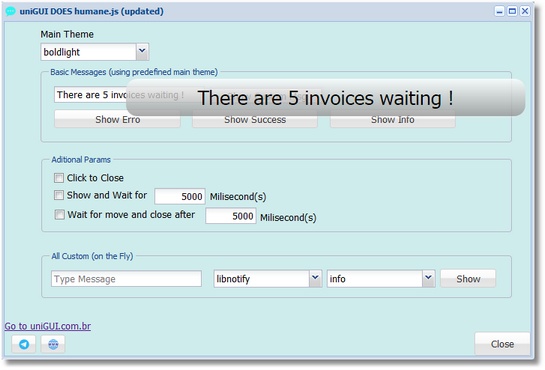Expand the info type dropdown arrow
The height and width of the screenshot is (370, 545).
click(x=429, y=278)
